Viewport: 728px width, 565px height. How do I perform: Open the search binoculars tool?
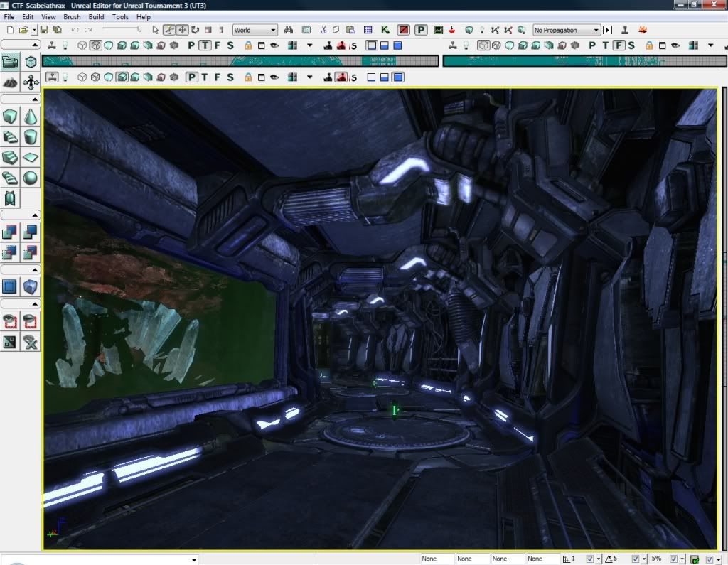[x=289, y=30]
